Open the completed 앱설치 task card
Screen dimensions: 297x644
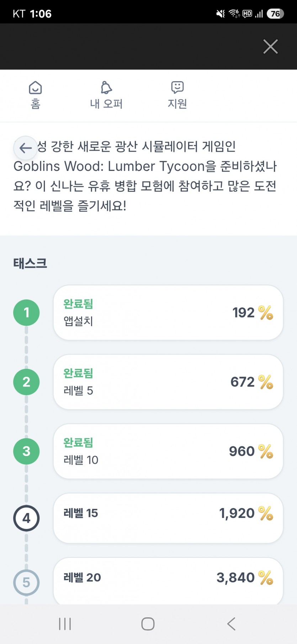pyautogui.click(x=168, y=313)
